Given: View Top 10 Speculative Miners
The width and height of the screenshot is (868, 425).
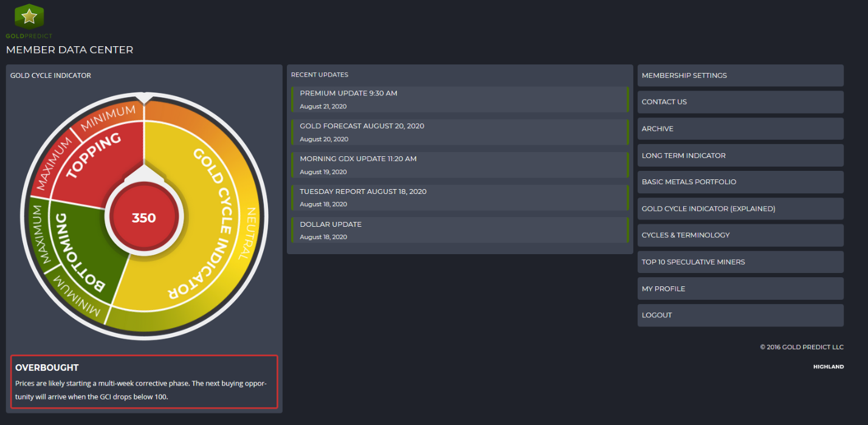Looking at the screenshot, I should (740, 262).
